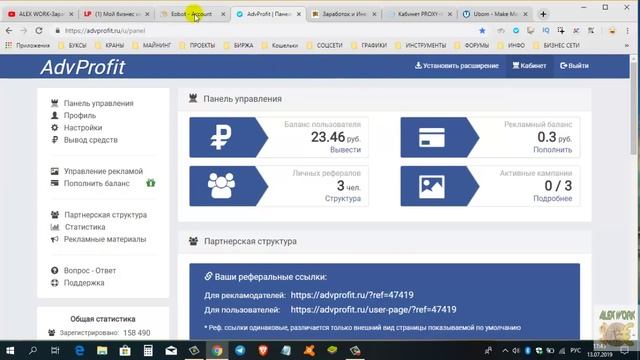The height and width of the screenshot is (360, 640).
Task: Reload the page
Action: pyautogui.click(x=39, y=31)
